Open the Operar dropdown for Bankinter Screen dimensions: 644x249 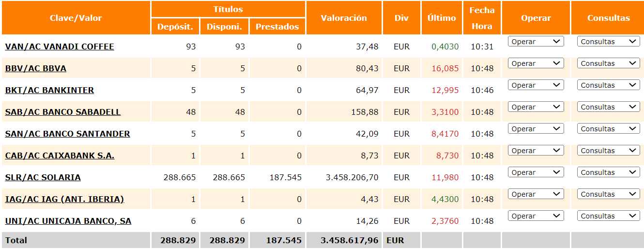coord(536,85)
